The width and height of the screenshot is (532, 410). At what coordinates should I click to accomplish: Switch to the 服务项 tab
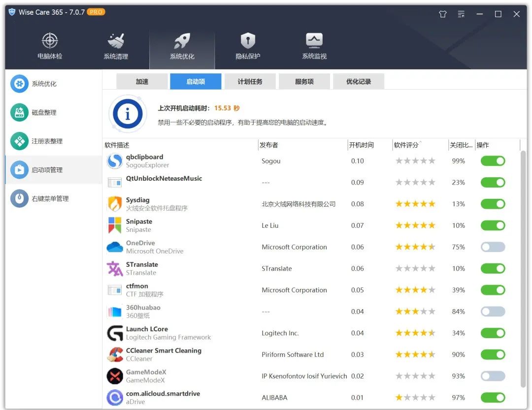[304, 81]
